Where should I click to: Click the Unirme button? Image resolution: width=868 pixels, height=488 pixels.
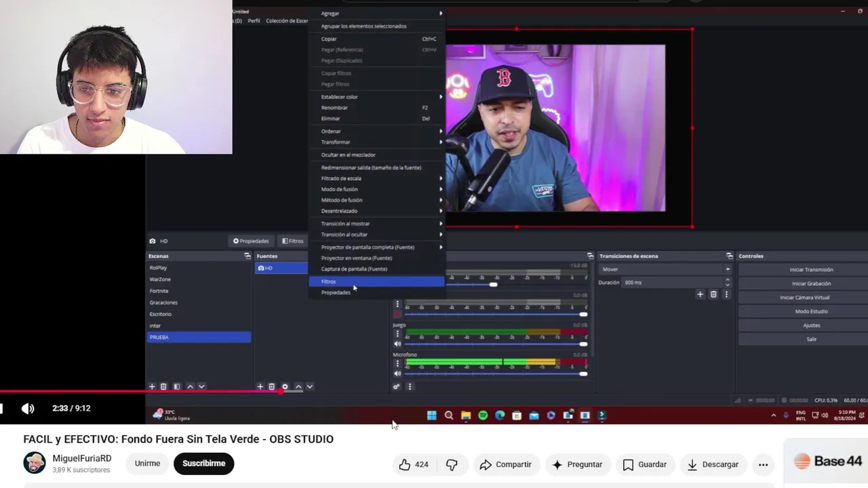click(x=147, y=464)
